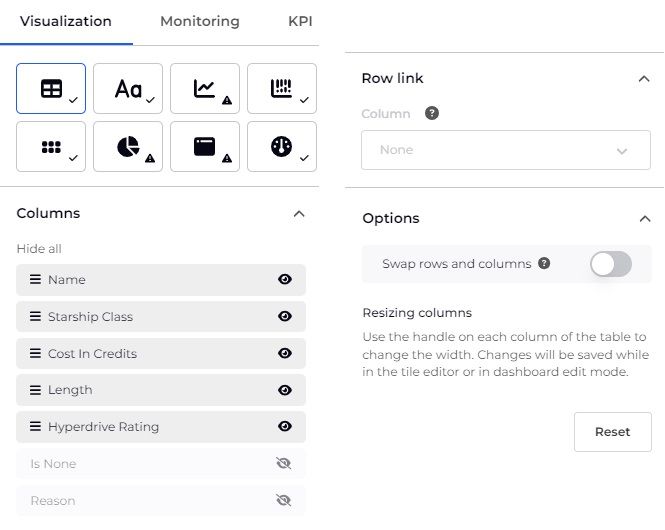Select the Honeycomb dots visualization
The width and height of the screenshot is (665, 530).
pyautogui.click(x=51, y=147)
